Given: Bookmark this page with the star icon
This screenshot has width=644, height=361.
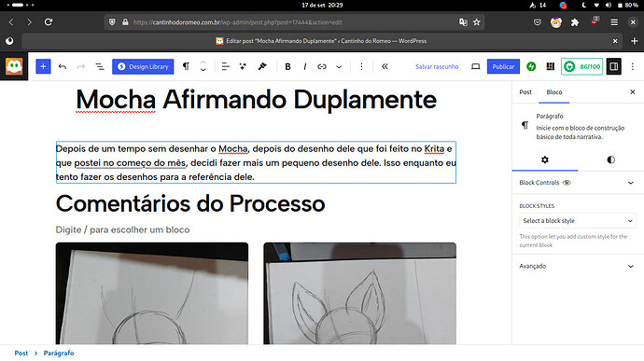Looking at the screenshot, I should (476, 22).
